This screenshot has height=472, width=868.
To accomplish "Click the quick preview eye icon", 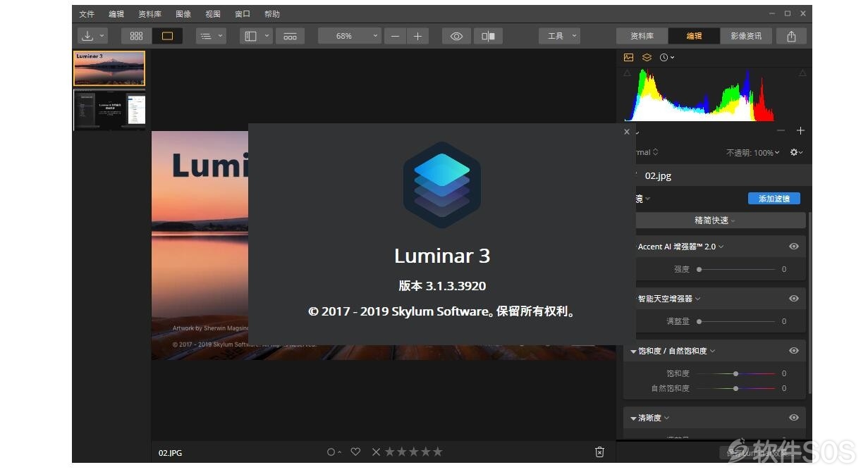I will click(x=456, y=36).
